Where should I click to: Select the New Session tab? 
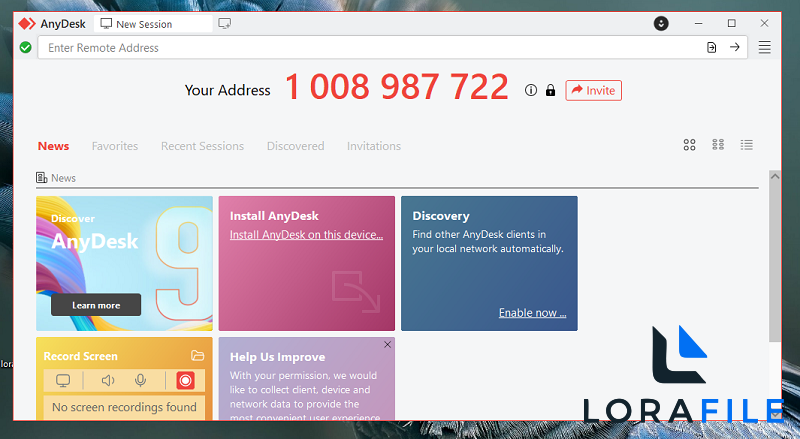(x=153, y=23)
